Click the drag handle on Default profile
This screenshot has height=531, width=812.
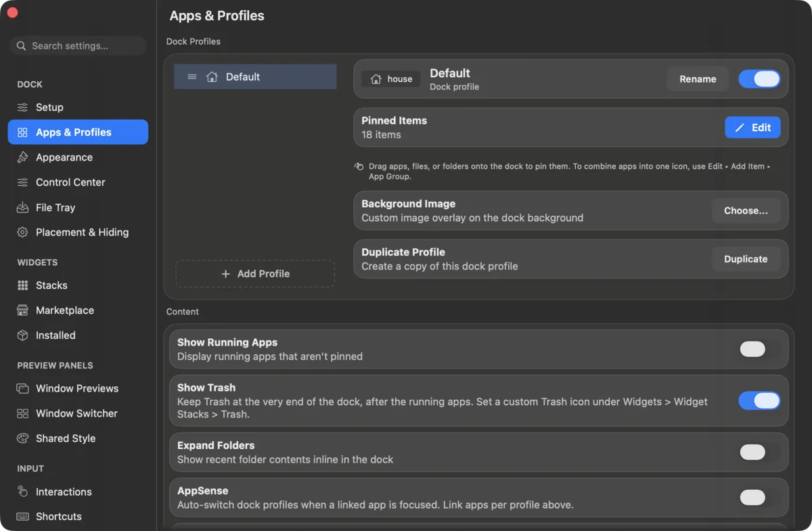click(192, 77)
